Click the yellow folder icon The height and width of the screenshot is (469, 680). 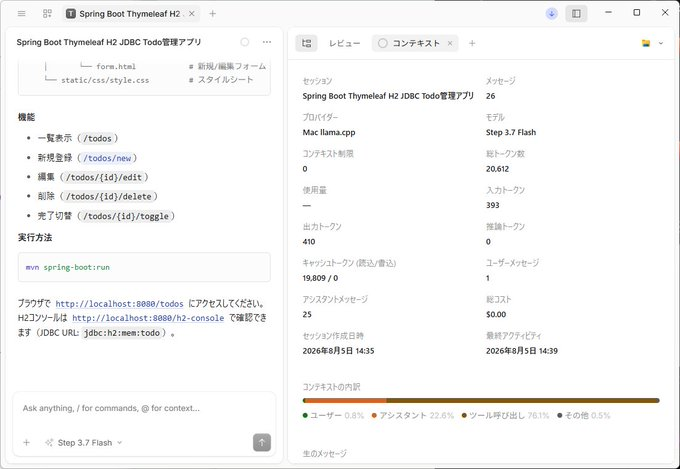(646, 43)
